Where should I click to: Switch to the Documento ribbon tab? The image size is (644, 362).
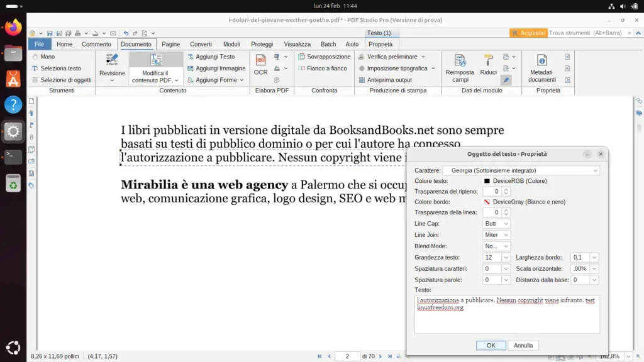[136, 44]
